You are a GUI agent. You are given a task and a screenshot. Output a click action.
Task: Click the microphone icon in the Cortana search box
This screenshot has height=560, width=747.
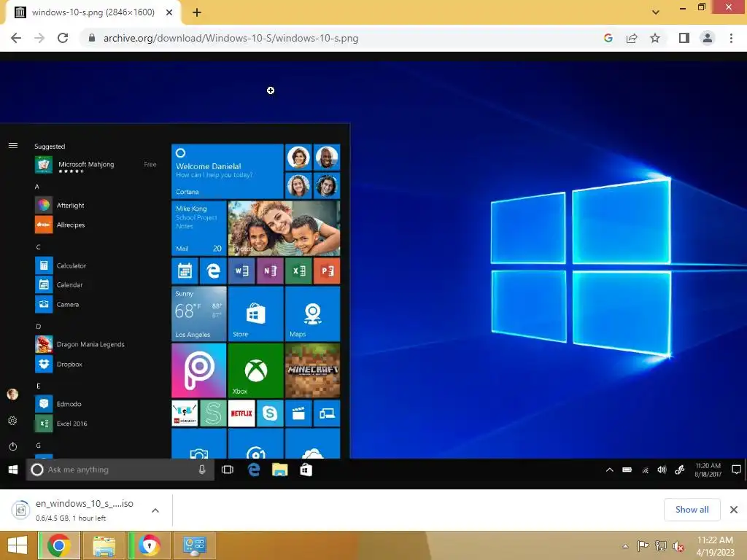point(202,470)
